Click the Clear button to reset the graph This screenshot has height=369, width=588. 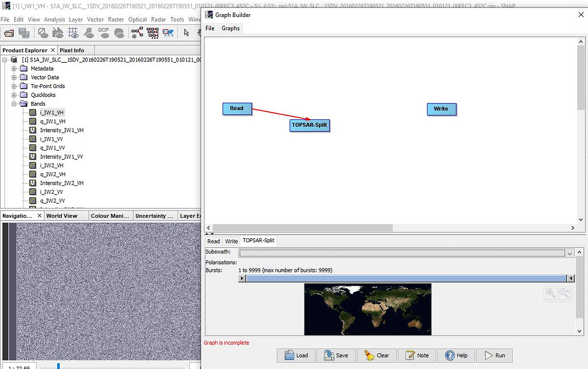[x=377, y=355]
